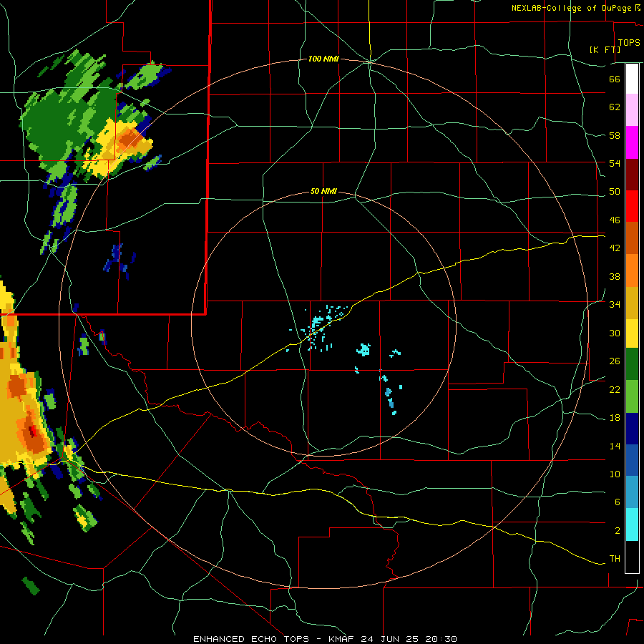This screenshot has width=644, height=644.
Task: Click the legend value 14
Action: coord(615,446)
